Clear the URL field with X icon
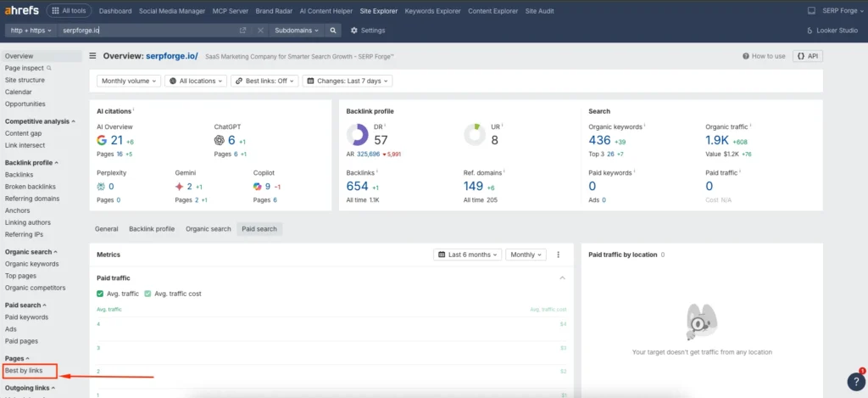 click(260, 31)
